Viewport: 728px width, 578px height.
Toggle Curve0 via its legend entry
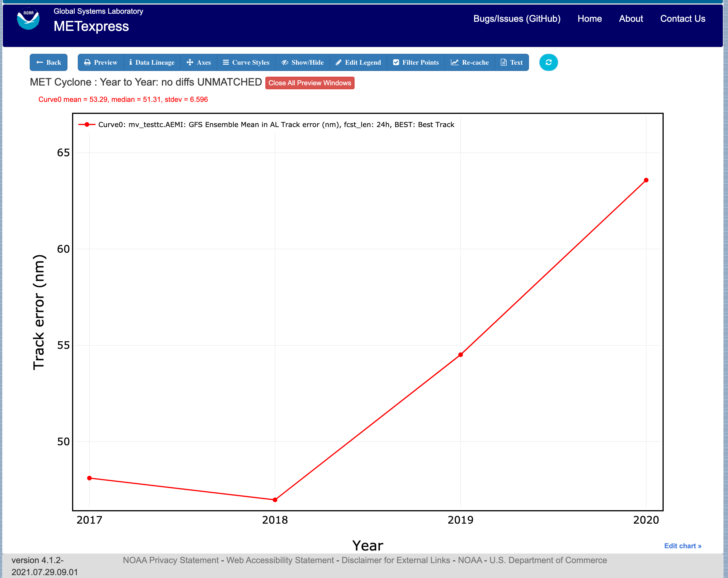click(x=276, y=125)
